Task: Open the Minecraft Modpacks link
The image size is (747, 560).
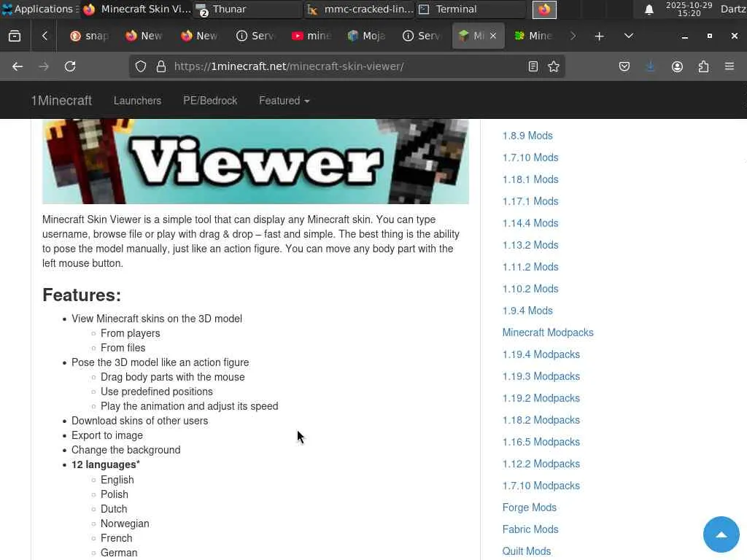Action: pos(548,332)
